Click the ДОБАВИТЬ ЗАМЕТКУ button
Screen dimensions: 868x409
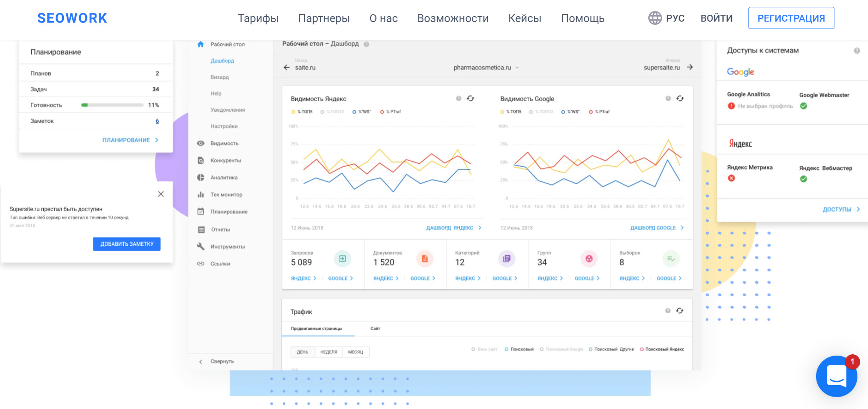point(127,244)
